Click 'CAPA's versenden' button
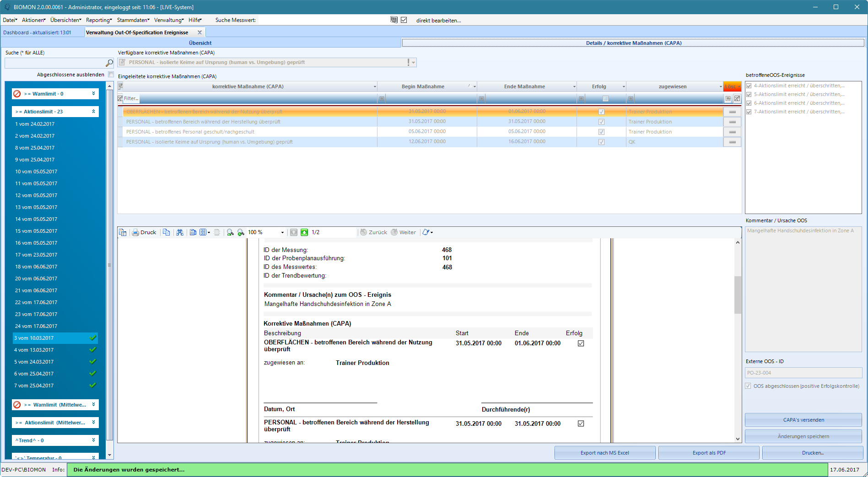This screenshot has height=477, width=868. 803,420
